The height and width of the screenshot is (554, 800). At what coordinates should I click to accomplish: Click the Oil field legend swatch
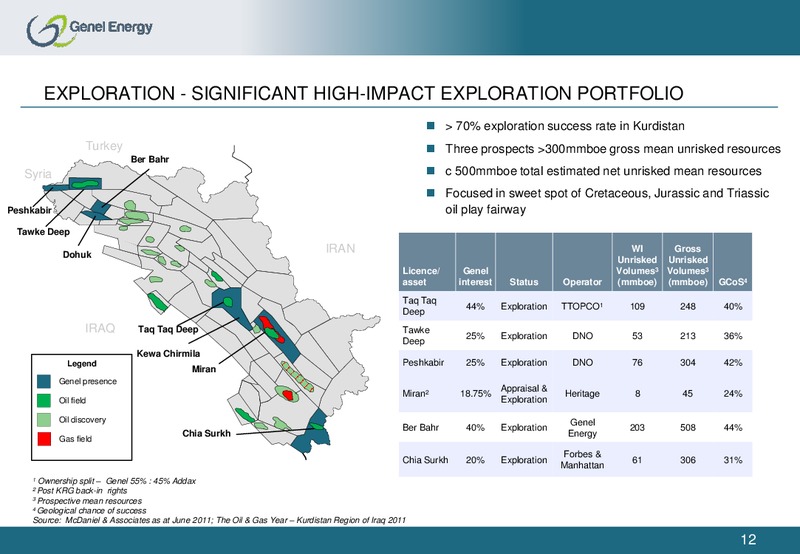44,400
